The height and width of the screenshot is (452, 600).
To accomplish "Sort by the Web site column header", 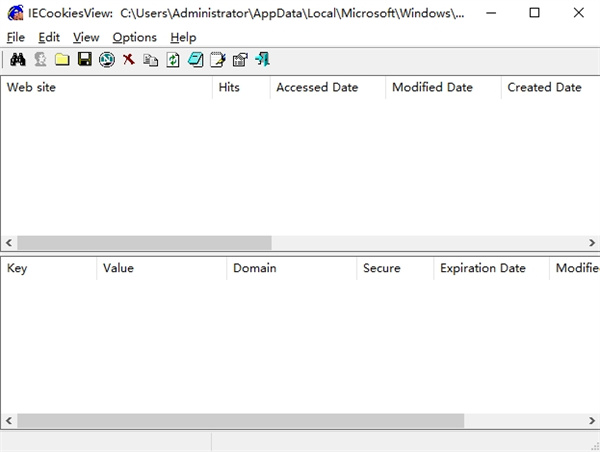I will (106, 87).
